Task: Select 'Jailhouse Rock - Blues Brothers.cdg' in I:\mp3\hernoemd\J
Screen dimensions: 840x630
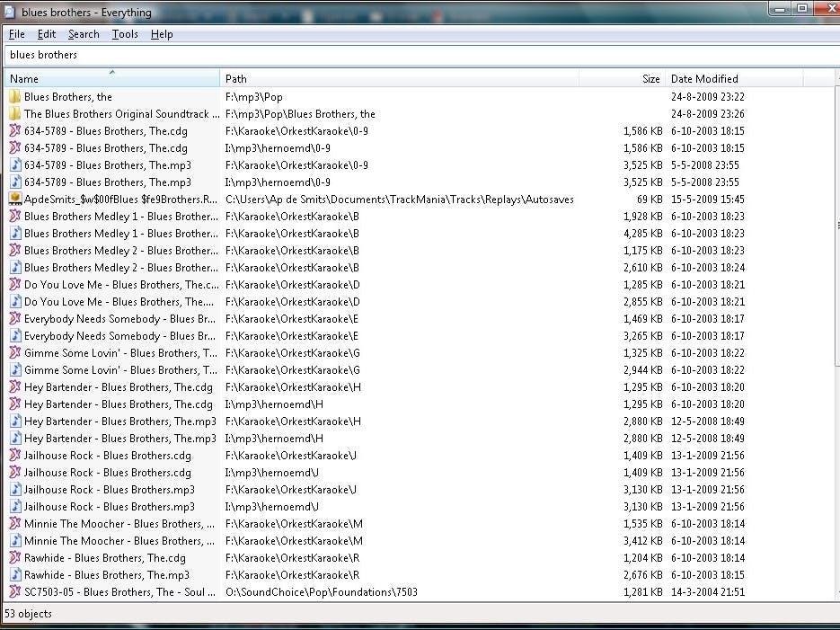Action: (x=108, y=473)
